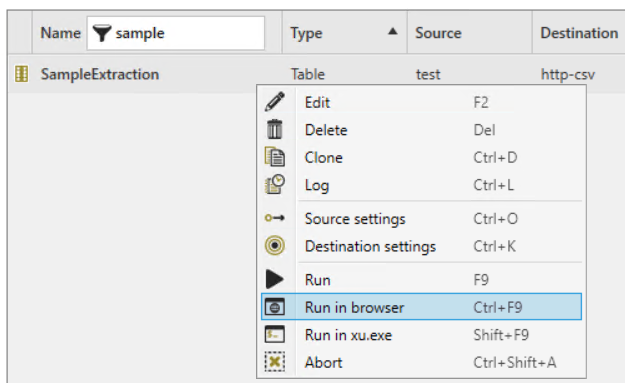Click the 'http-csv' destination cell
The image size is (625, 383).
pyautogui.click(x=568, y=75)
